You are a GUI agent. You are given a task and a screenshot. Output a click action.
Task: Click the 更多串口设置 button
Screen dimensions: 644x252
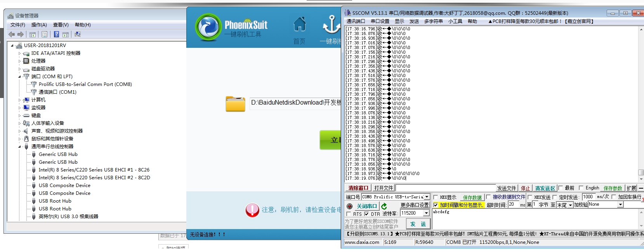415,205
